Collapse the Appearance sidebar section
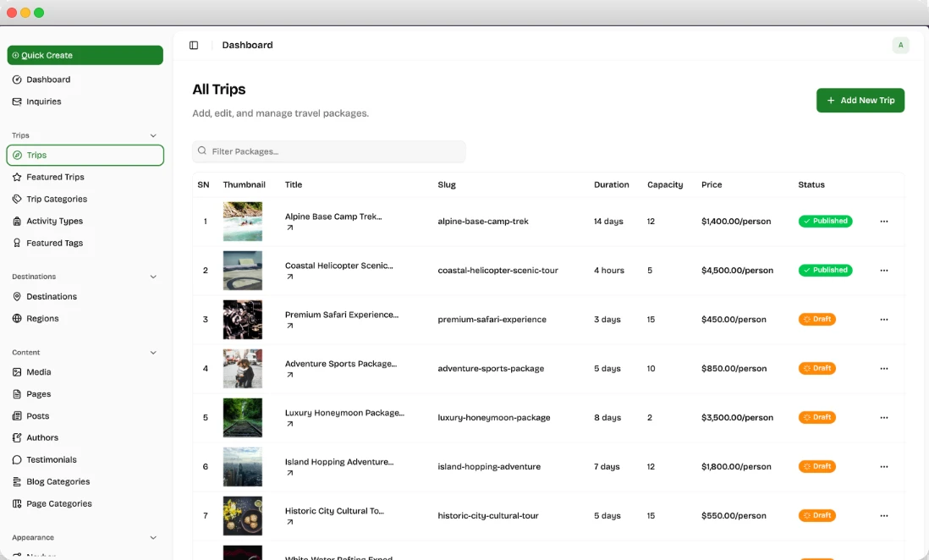 (153, 538)
